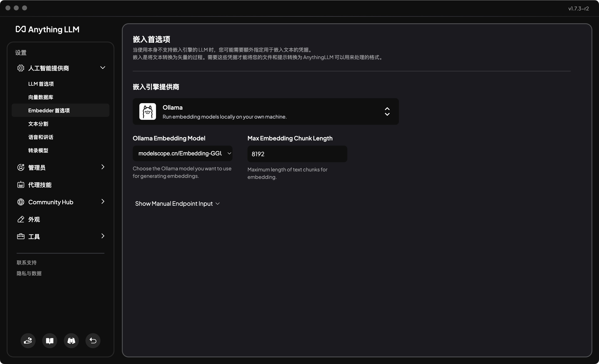Click 'Choose the Ollama model' help text
Viewport: 599px width, 364px height.
pyautogui.click(x=182, y=172)
